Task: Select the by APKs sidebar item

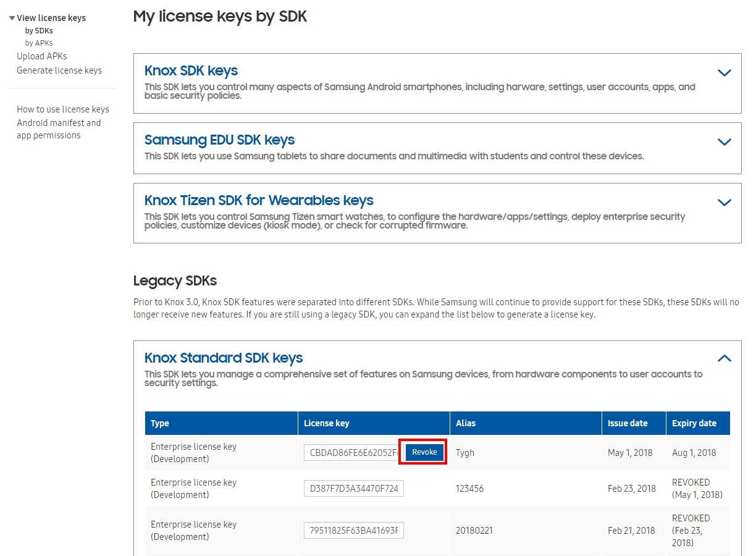Action: point(39,43)
